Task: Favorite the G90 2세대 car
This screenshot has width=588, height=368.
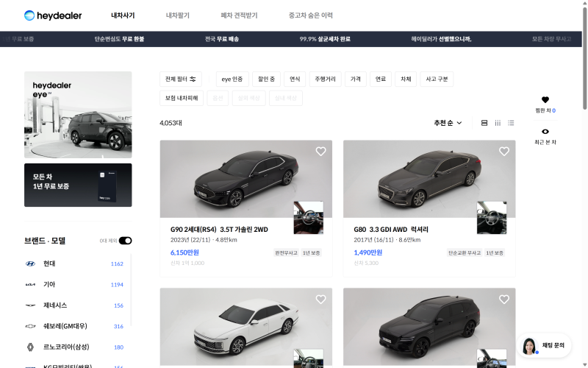Action: coord(320,152)
